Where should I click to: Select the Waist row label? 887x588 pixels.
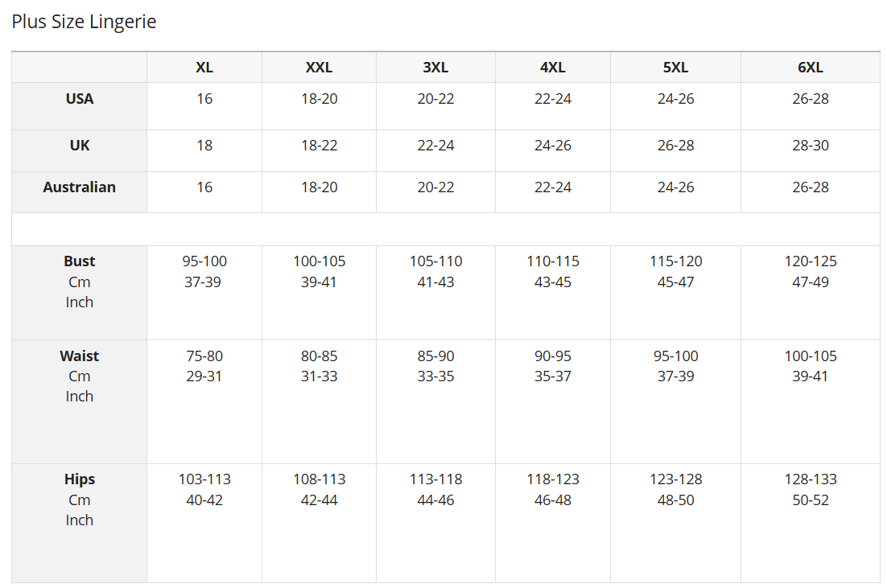tap(80, 356)
